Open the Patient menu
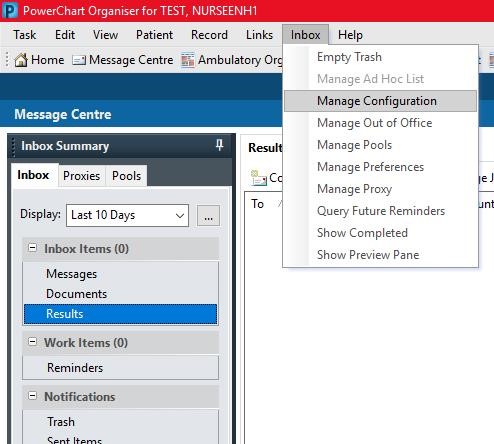This screenshot has width=494, height=444. pos(154,35)
